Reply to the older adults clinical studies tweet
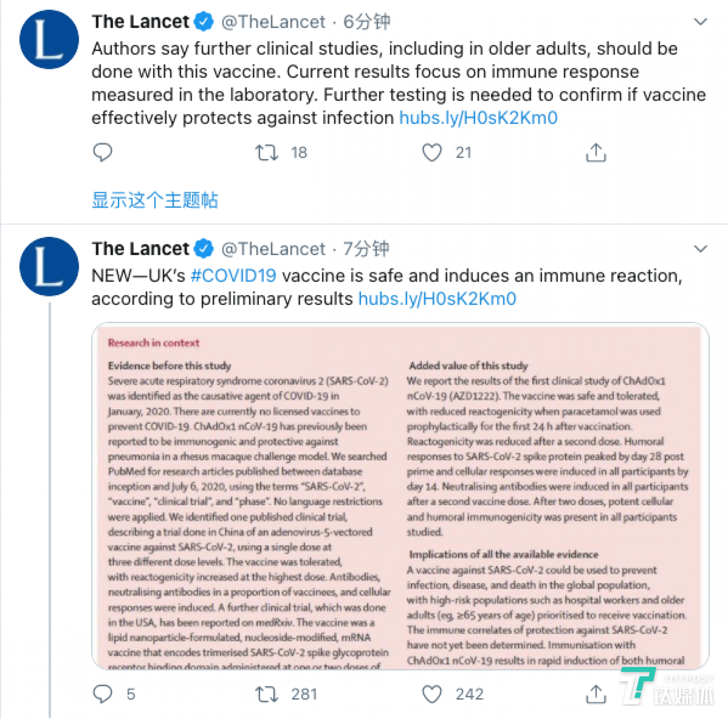Image resolution: width=728 pixels, height=719 pixels. point(103,152)
